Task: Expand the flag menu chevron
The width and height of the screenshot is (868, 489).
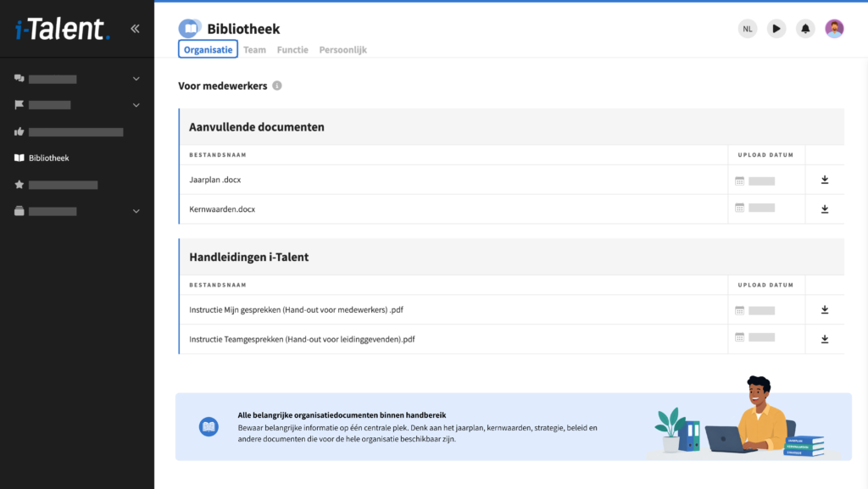Action: pos(136,104)
